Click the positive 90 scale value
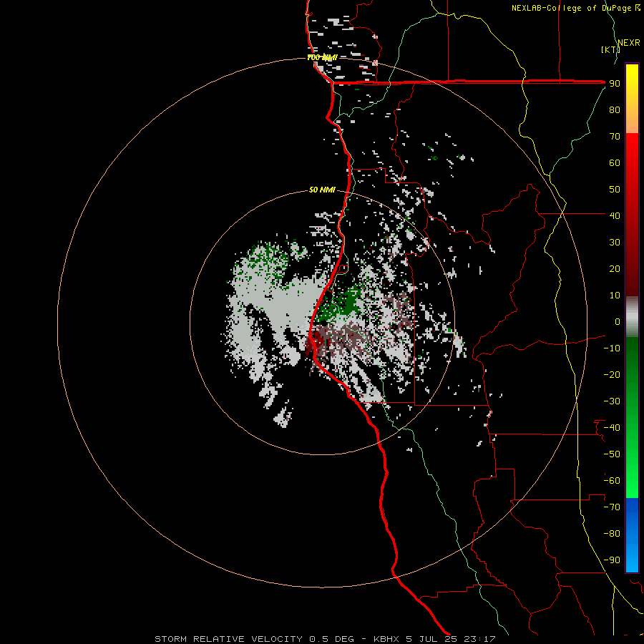 [x=615, y=84]
